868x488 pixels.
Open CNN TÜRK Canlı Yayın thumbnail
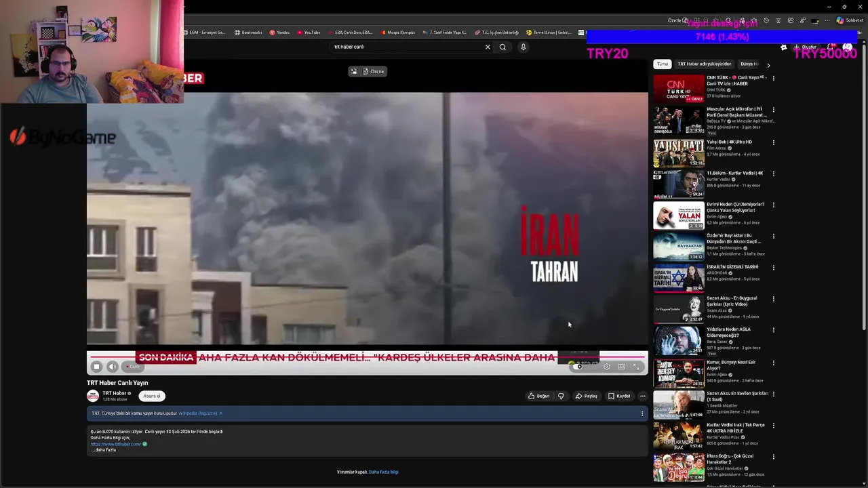point(678,89)
